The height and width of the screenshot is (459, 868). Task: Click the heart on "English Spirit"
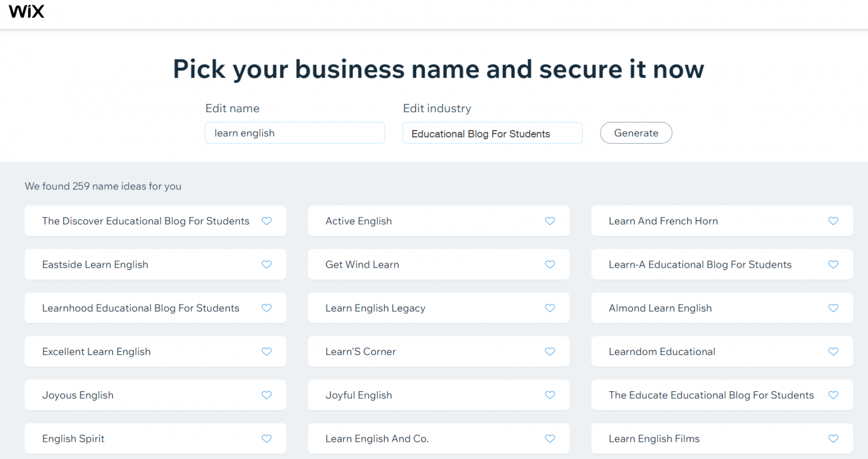[x=266, y=438]
